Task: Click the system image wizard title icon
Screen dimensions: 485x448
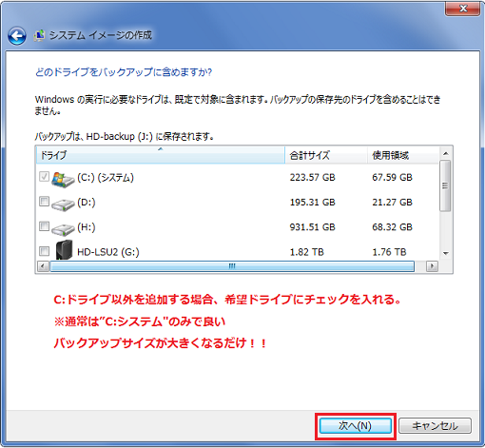Action: (x=40, y=35)
